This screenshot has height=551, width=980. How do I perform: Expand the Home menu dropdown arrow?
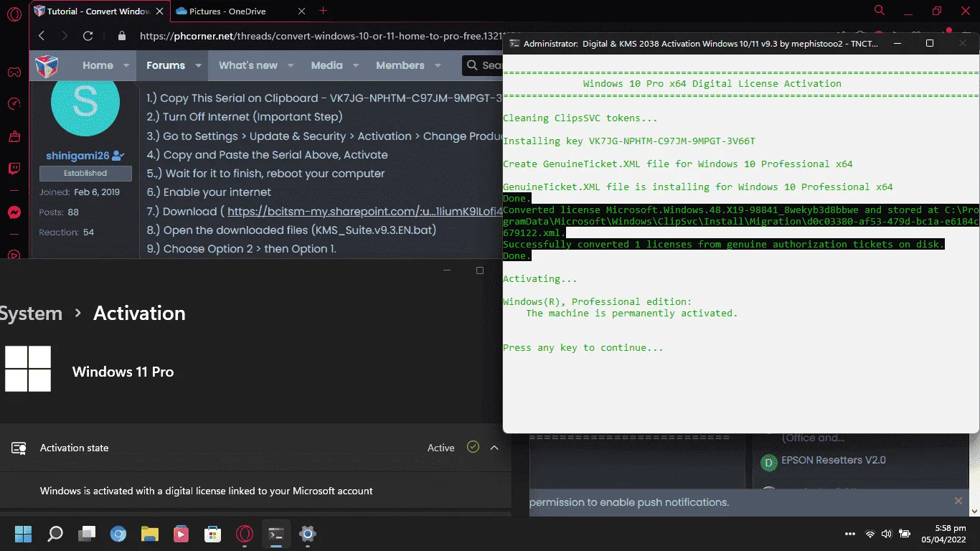[126, 65]
